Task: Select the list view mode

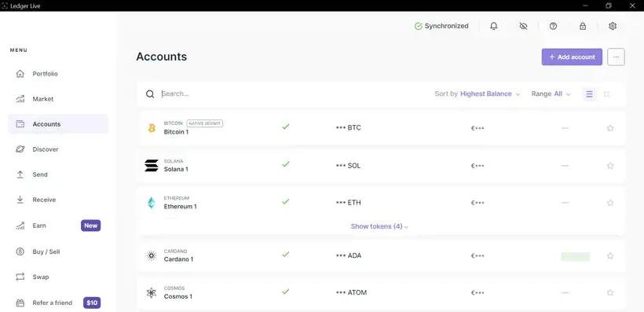Action: (x=589, y=94)
